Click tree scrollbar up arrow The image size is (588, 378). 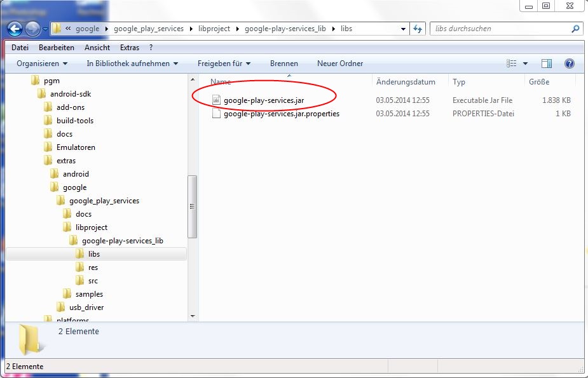[193, 79]
